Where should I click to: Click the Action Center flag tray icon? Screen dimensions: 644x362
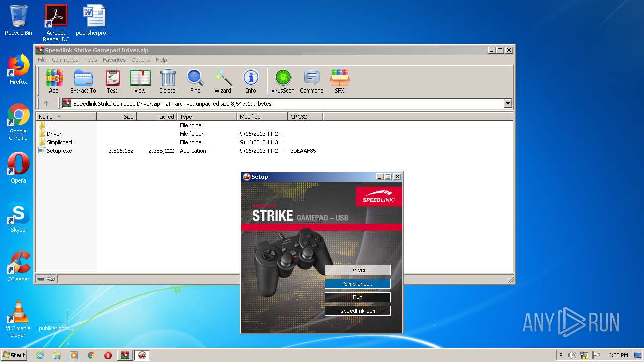click(596, 355)
